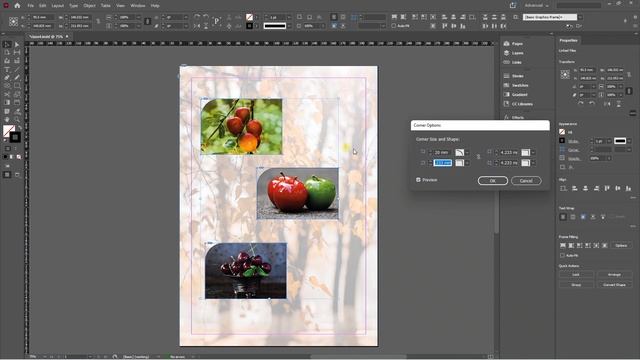Viewport: 640px width, 360px height.
Task: Select the Gap tool
Action: tap(17, 53)
